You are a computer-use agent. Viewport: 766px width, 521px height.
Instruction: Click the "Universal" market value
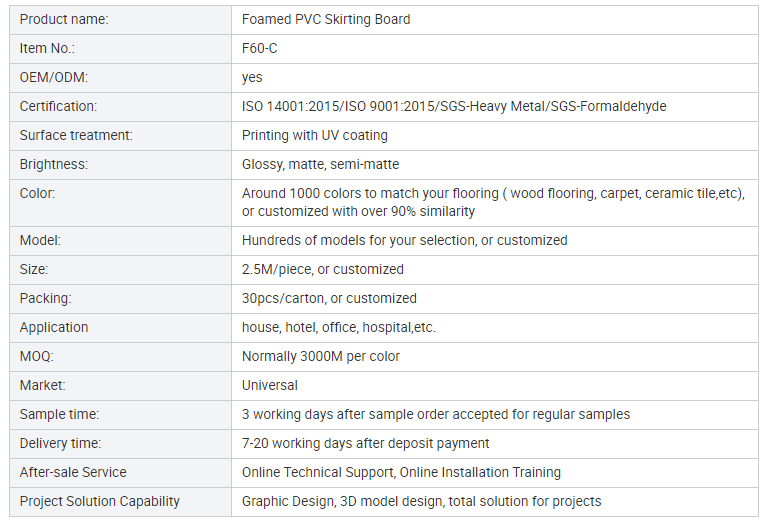[x=270, y=385]
